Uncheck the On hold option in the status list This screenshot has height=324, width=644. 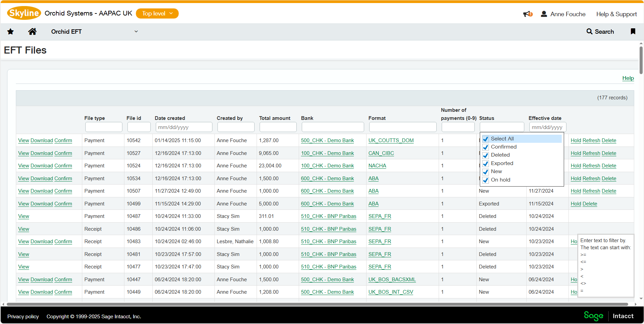486,180
